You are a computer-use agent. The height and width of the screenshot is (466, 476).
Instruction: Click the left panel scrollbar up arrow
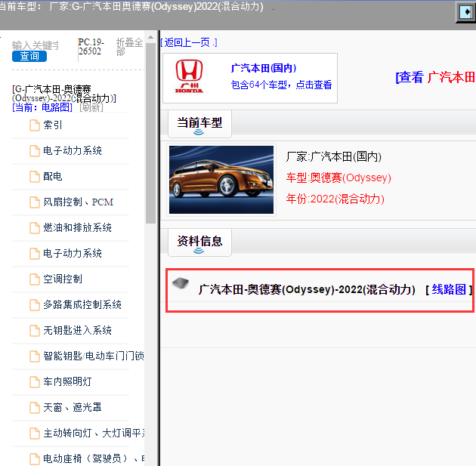(150, 37)
